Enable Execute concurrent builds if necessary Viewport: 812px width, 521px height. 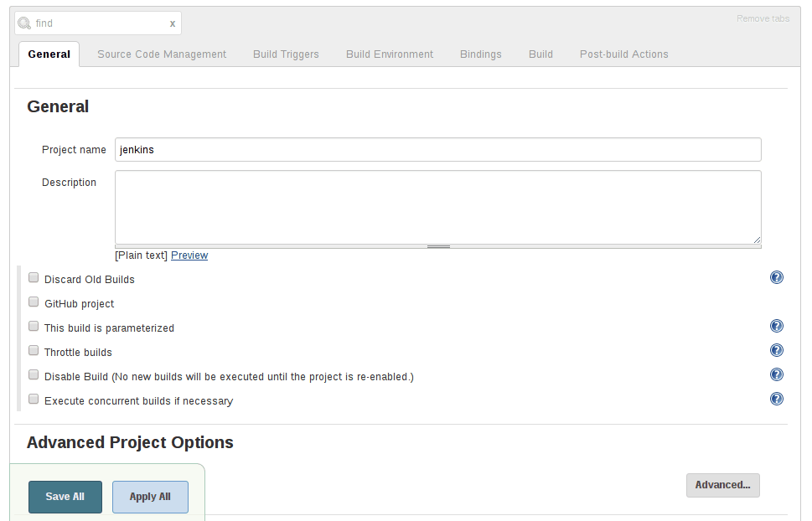pos(33,398)
